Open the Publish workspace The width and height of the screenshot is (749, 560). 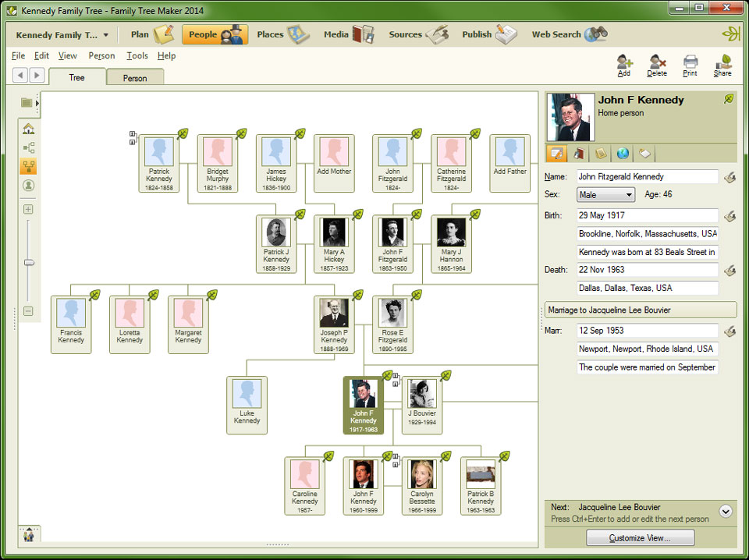pyautogui.click(x=489, y=34)
